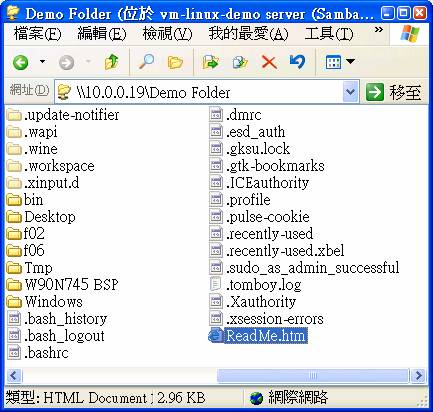The height and width of the screenshot is (412, 433).
Task: Go up one folder level
Action: point(112,62)
